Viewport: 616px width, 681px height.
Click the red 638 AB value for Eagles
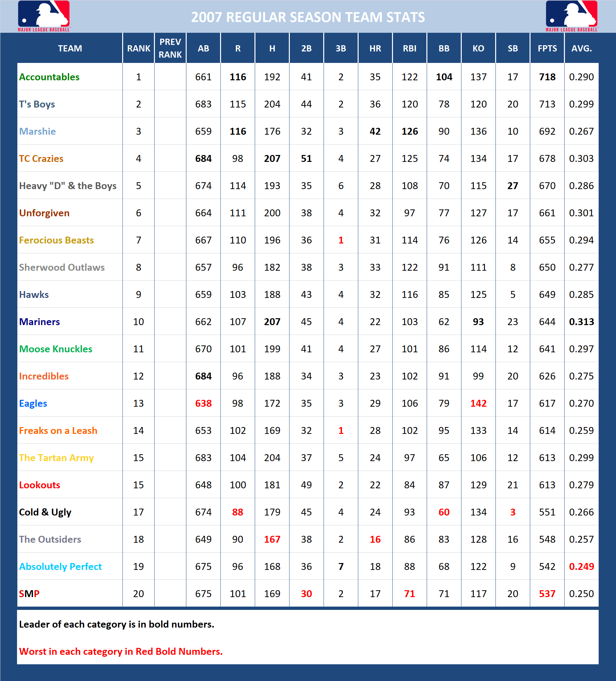(203, 403)
